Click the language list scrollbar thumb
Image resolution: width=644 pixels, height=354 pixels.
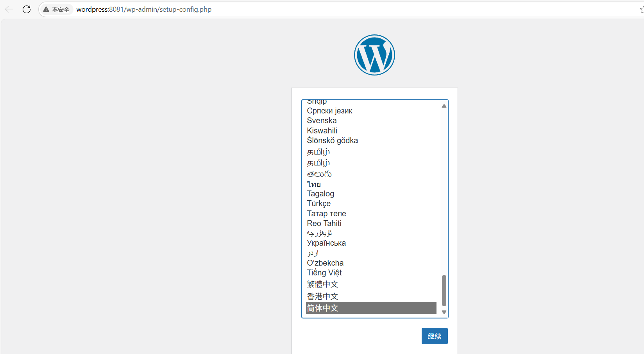pos(444,291)
